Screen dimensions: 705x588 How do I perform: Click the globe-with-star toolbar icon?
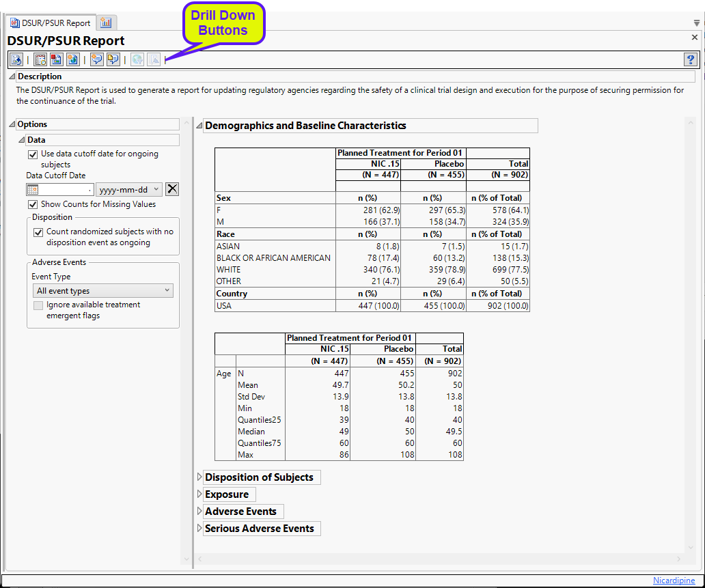click(72, 59)
